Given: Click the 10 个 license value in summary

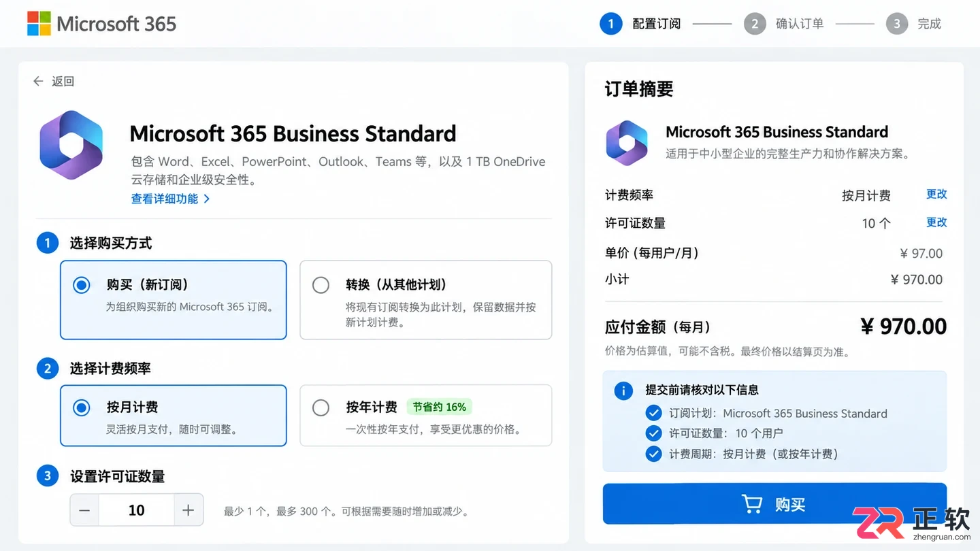Looking at the screenshot, I should 876,223.
